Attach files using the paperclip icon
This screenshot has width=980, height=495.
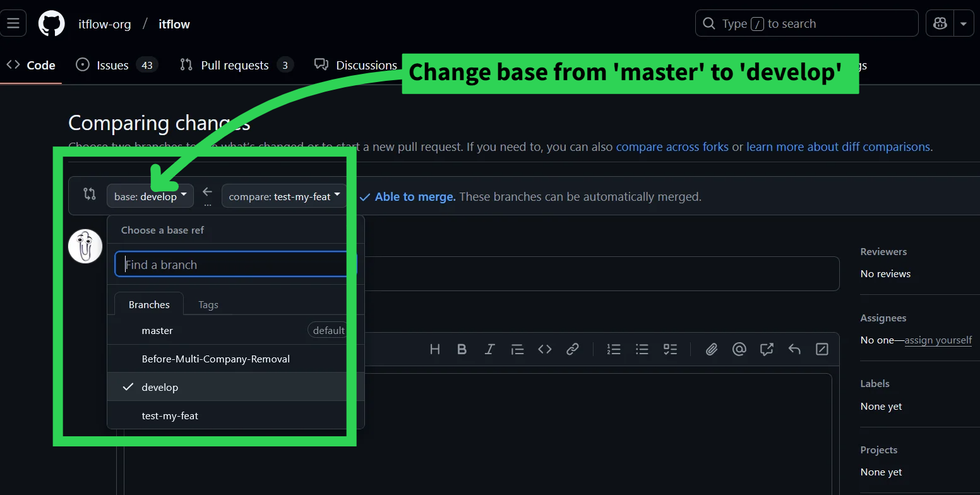(712, 349)
